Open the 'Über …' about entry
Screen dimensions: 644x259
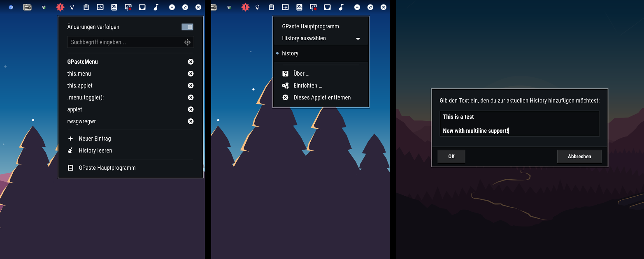321,74
